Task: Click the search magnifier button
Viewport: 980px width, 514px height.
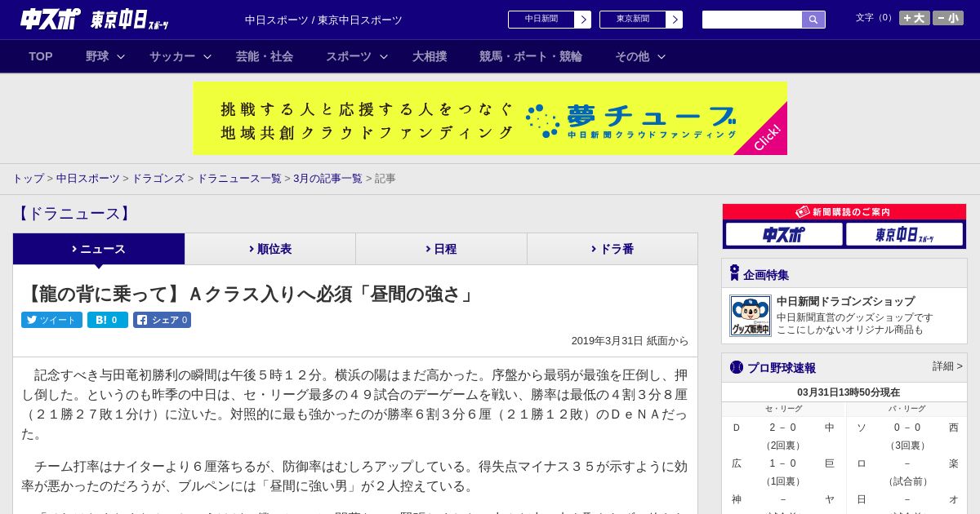Action: pyautogui.click(x=813, y=20)
